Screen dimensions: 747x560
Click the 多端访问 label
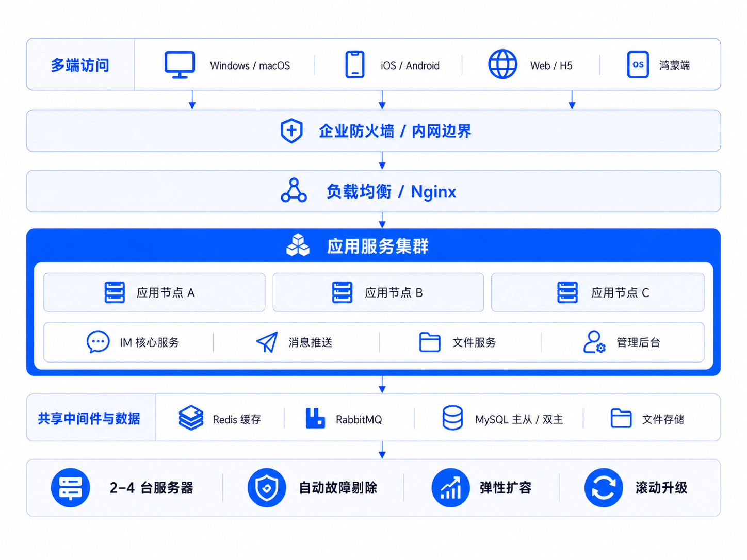[80, 65]
